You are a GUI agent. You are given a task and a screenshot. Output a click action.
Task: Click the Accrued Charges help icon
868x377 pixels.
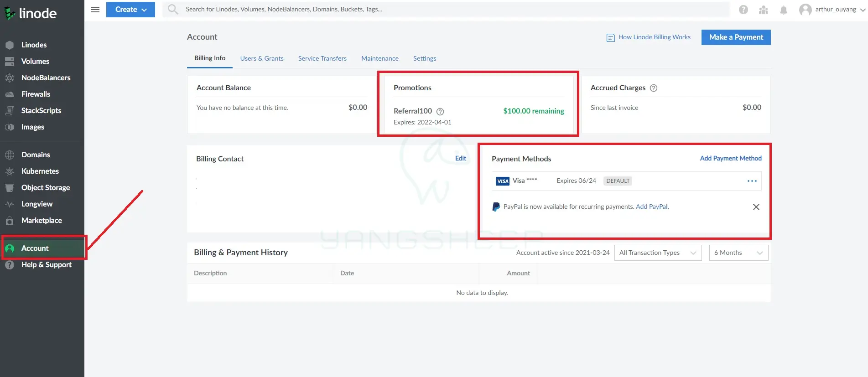[x=654, y=88]
